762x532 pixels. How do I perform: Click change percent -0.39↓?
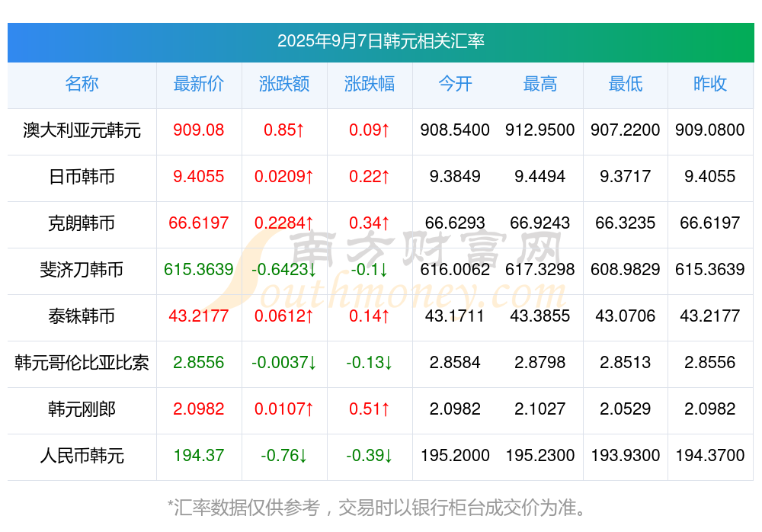(x=370, y=455)
